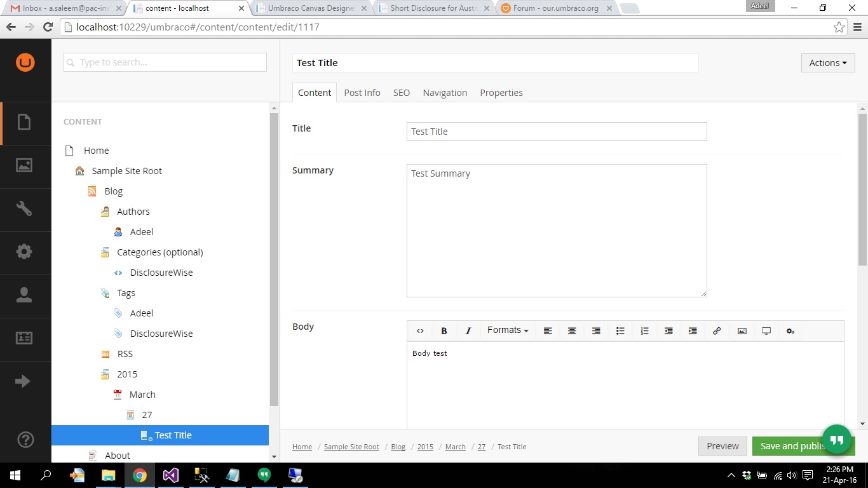This screenshot has height=488, width=868.
Task: Open the Formats dropdown
Action: [508, 330]
